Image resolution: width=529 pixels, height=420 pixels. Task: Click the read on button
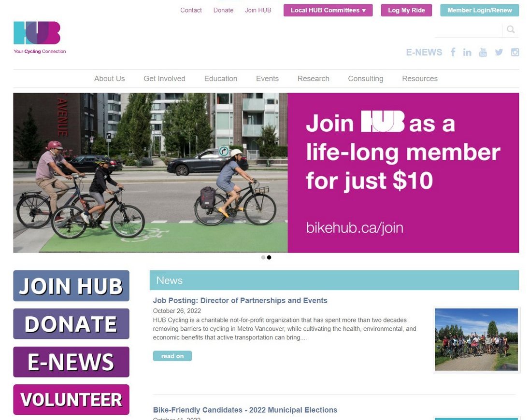tap(172, 356)
